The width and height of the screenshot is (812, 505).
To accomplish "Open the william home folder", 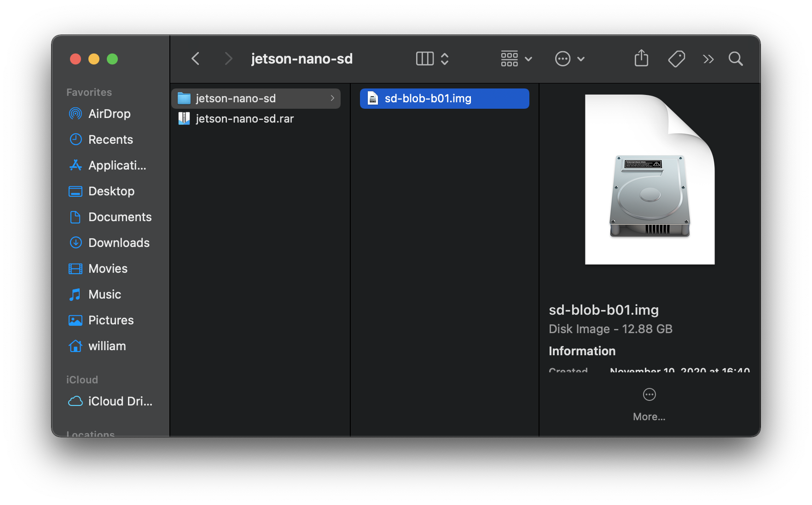I will [x=107, y=346].
